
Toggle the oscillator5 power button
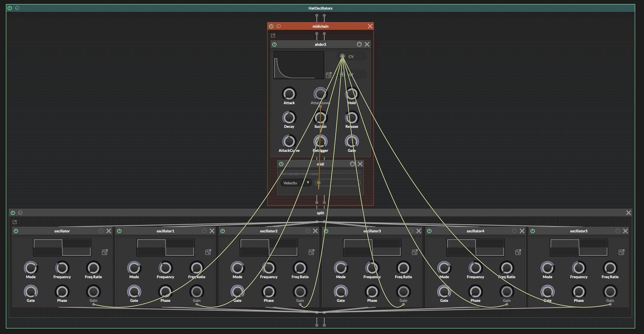[x=533, y=231]
